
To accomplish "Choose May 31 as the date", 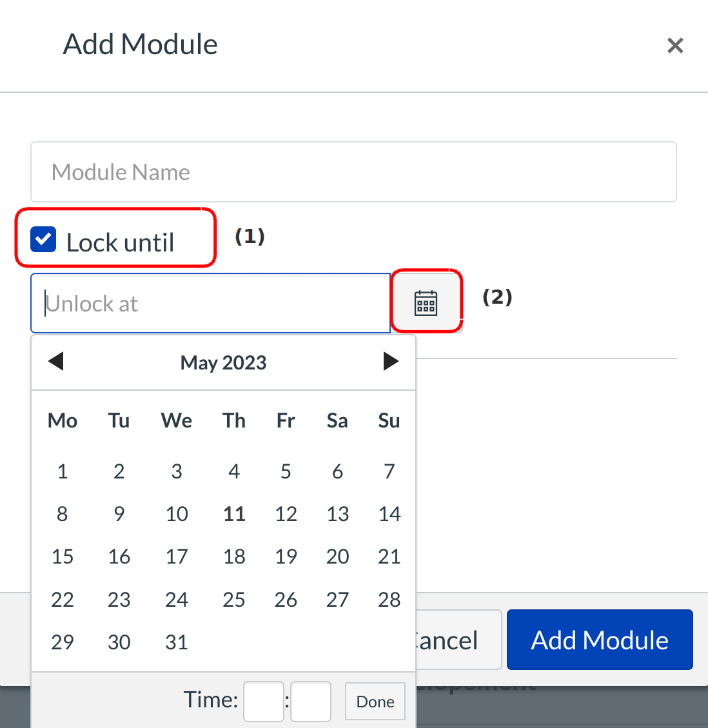I will [177, 642].
